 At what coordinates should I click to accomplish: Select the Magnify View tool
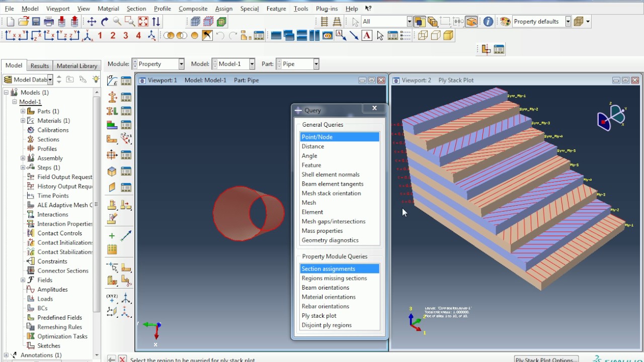(117, 22)
